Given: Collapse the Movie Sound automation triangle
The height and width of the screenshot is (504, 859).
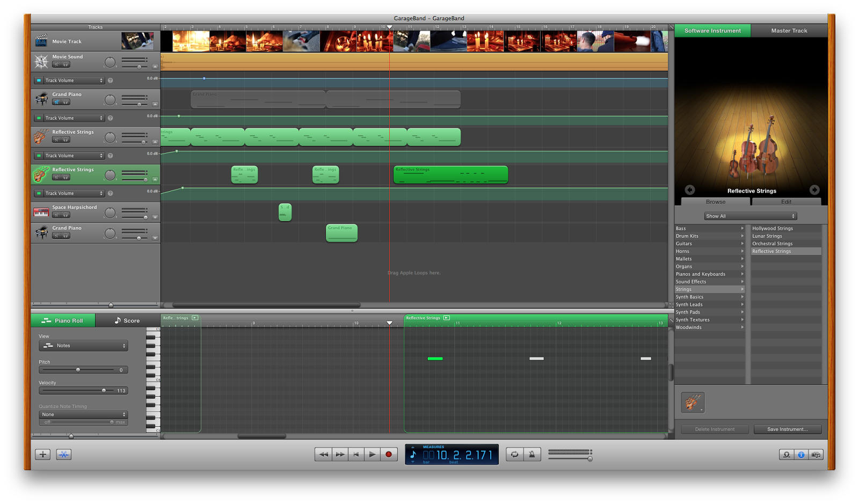Looking at the screenshot, I should pyautogui.click(x=155, y=67).
